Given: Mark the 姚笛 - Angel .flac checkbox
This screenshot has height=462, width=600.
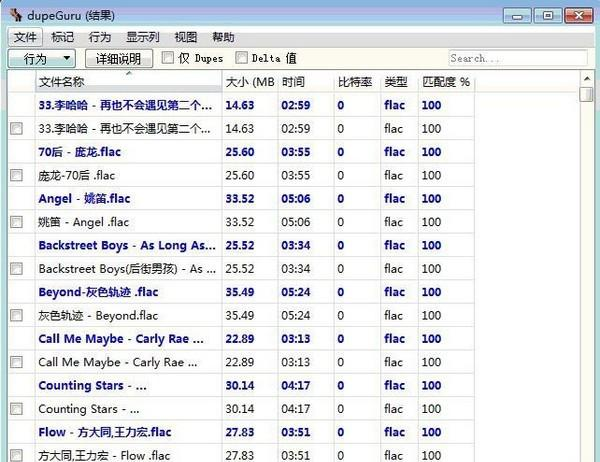Looking at the screenshot, I should coord(16,222).
